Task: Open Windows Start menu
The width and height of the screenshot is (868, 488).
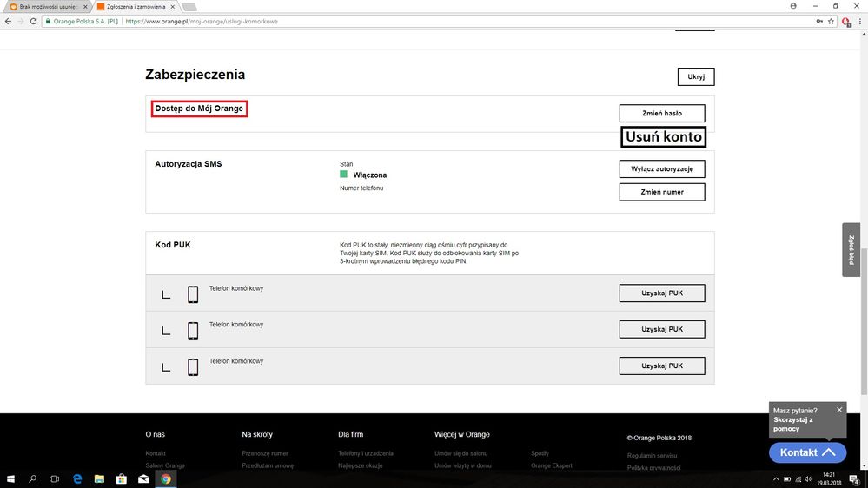Action: click(11, 478)
